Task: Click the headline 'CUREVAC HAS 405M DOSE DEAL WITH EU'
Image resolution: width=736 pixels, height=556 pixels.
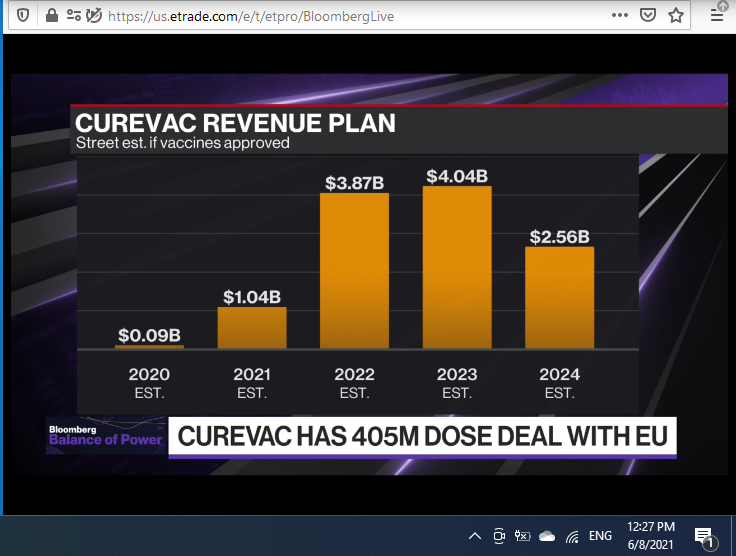Action: [422, 436]
